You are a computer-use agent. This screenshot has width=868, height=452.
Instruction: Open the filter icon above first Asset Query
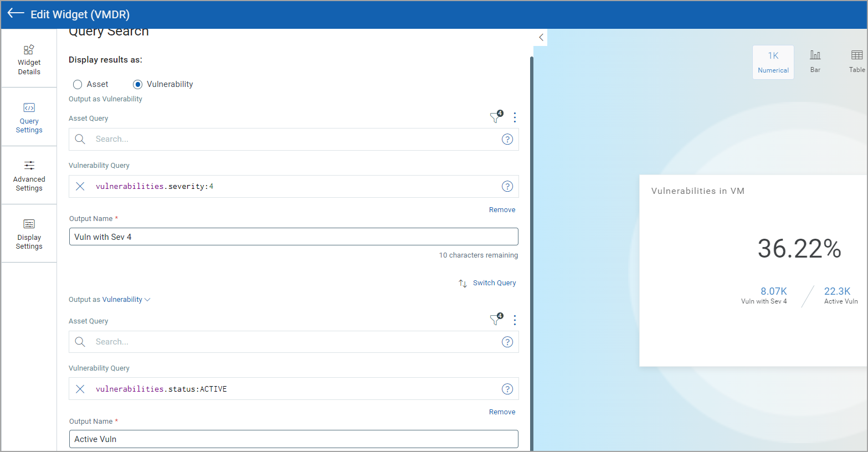coord(496,117)
